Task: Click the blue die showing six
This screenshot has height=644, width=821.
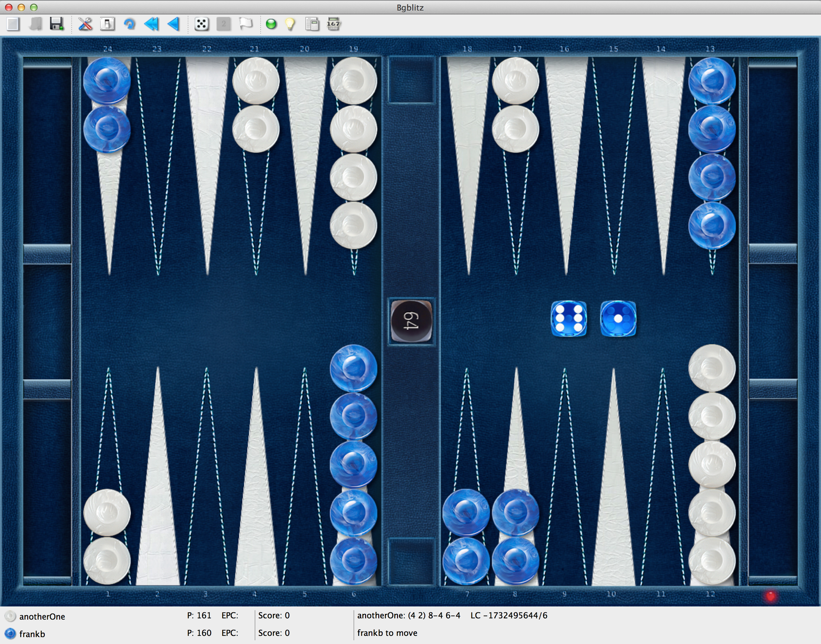Action: [x=569, y=319]
